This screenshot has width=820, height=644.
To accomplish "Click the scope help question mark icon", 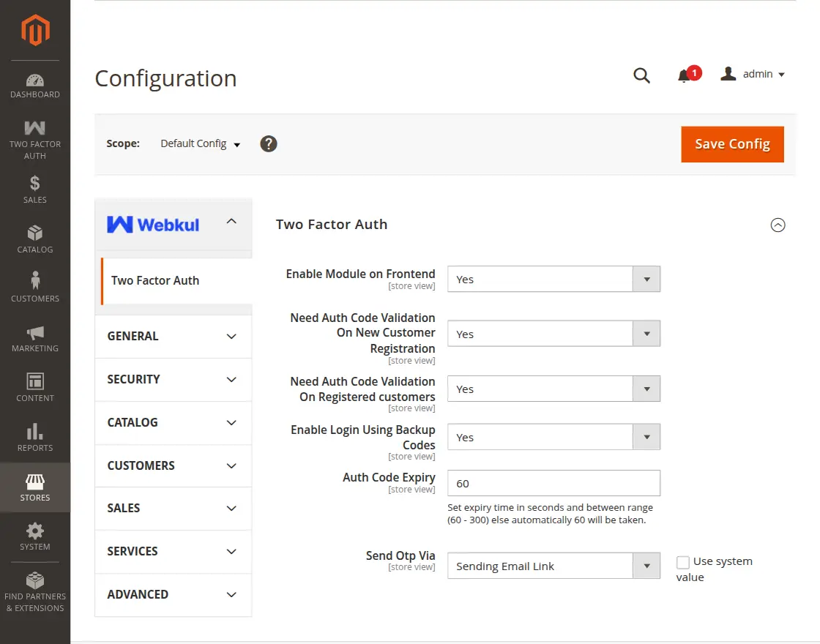I will point(269,143).
